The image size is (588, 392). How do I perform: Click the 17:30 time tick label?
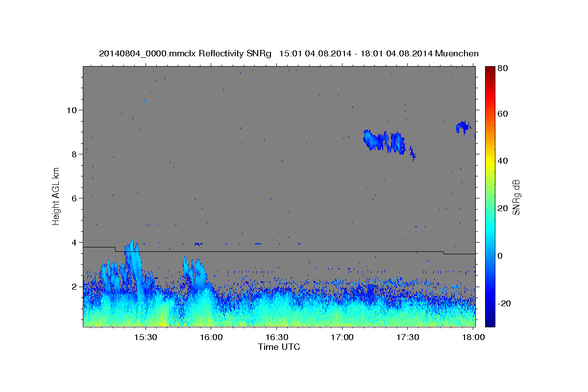point(407,338)
